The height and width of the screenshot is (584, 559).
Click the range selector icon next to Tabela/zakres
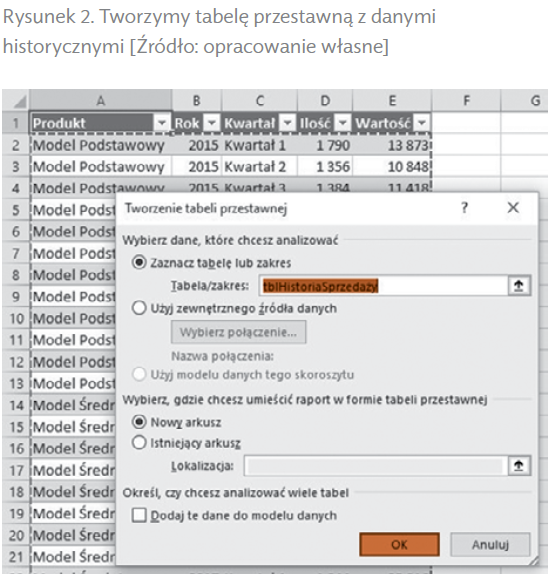(x=519, y=286)
